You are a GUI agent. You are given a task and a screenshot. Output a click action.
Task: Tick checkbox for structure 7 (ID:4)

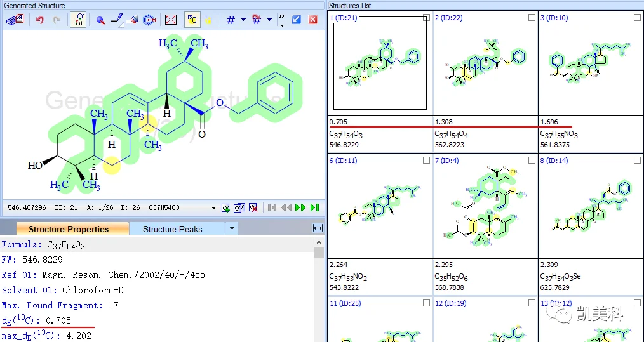pyautogui.click(x=532, y=160)
